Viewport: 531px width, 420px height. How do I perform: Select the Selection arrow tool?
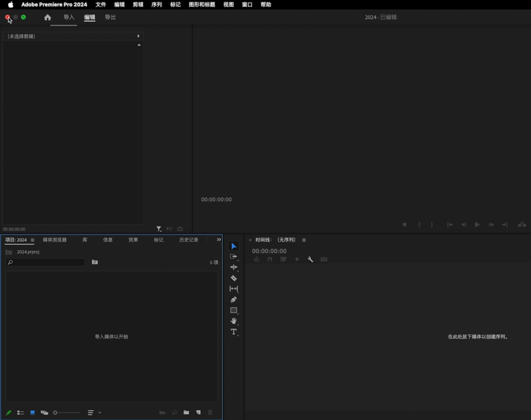click(234, 246)
